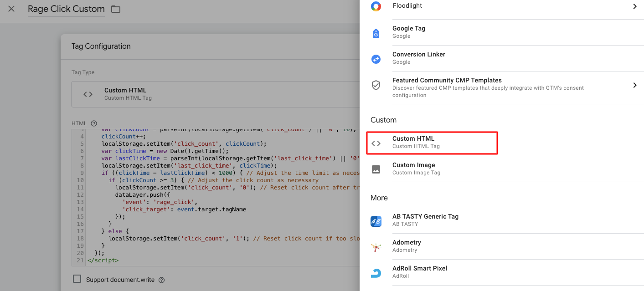
Task: Click inside the HTML code editor
Action: click(216, 198)
